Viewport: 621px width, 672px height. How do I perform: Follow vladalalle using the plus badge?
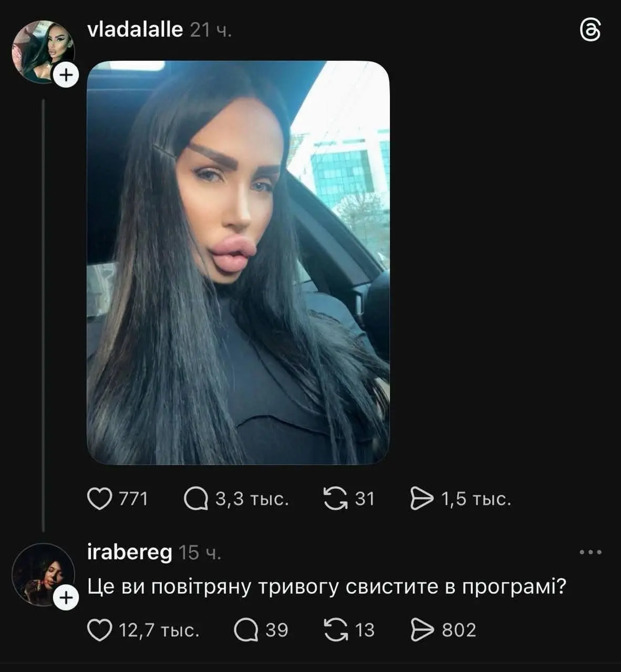coord(66,75)
